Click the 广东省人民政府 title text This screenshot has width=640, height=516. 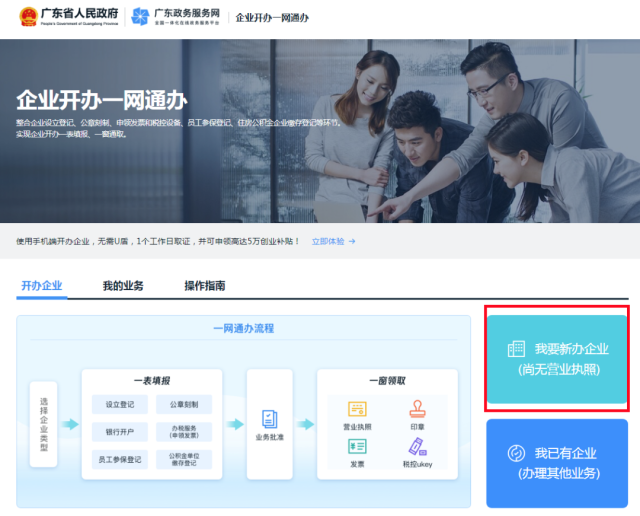point(79,13)
